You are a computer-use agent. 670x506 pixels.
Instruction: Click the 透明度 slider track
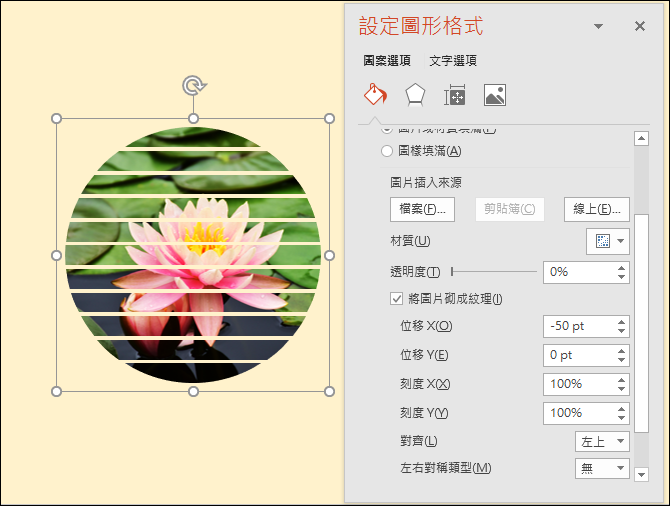click(x=494, y=271)
